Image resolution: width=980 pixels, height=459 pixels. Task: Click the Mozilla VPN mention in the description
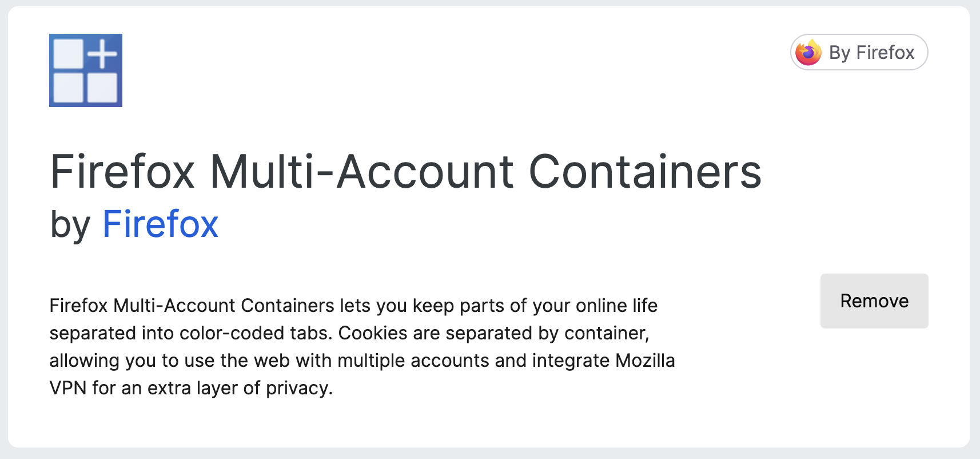click(646, 361)
